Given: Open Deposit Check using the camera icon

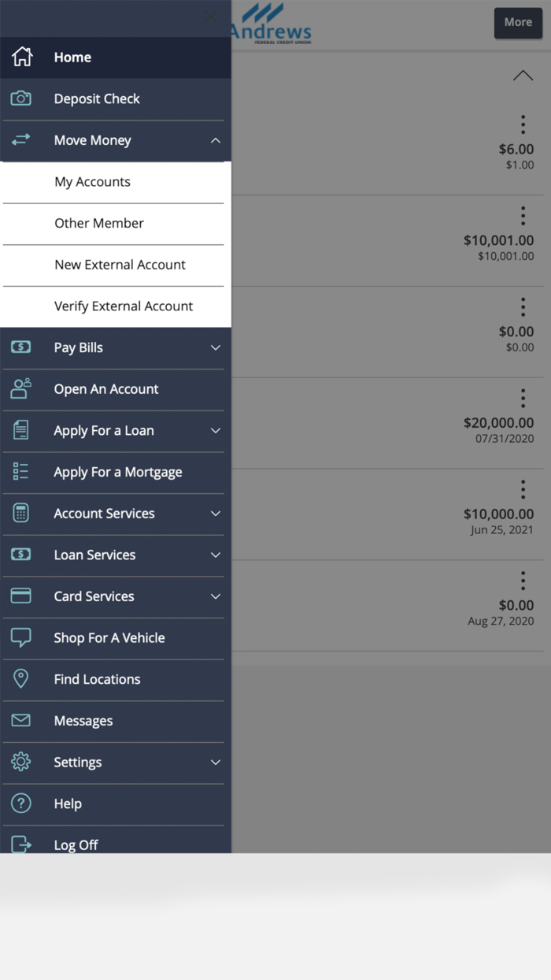Looking at the screenshot, I should click(21, 98).
